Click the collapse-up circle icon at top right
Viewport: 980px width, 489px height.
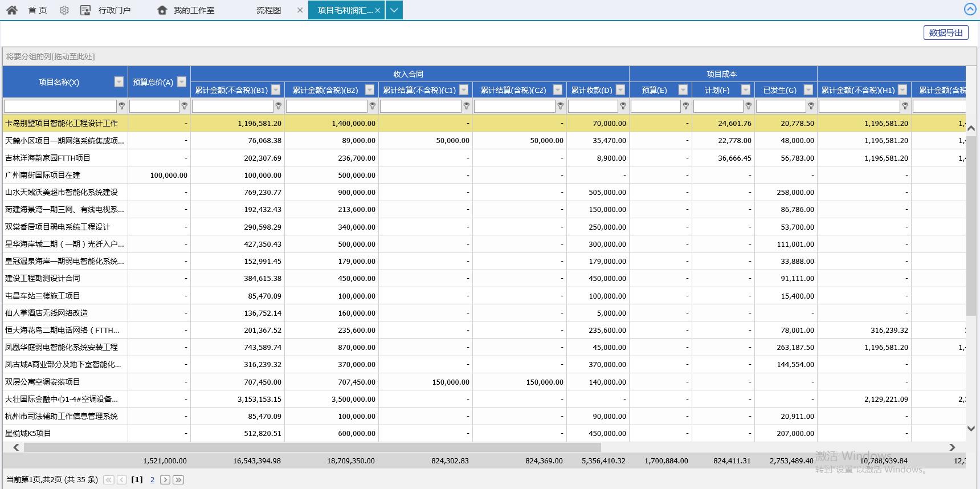tap(970, 9)
